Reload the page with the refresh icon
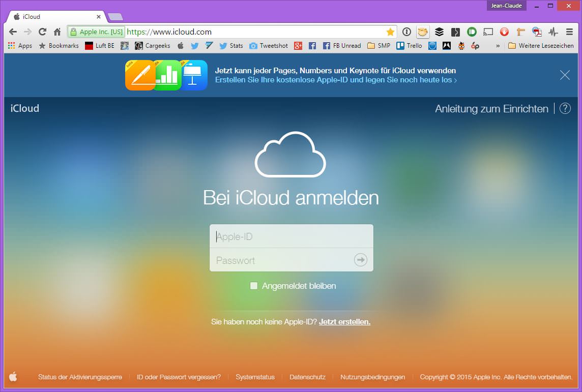 pos(42,32)
